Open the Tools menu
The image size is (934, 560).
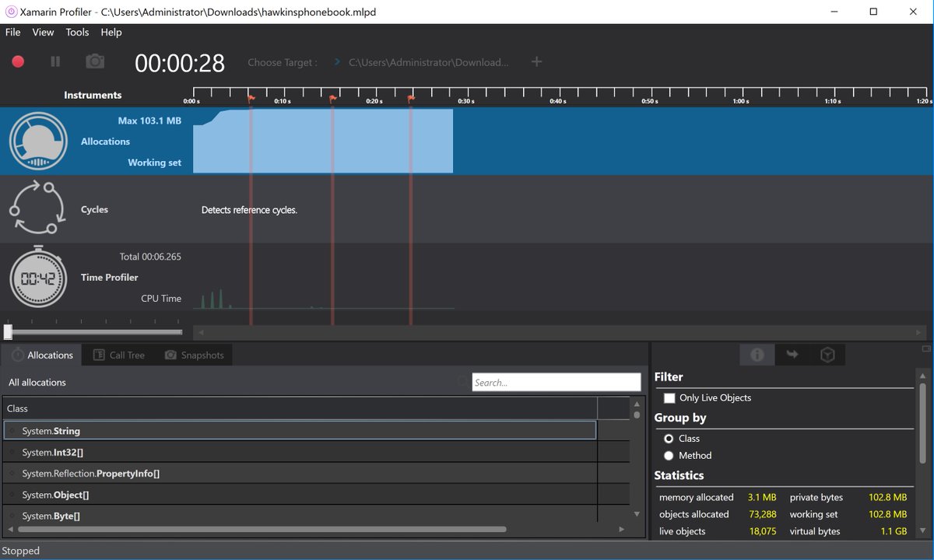[77, 32]
